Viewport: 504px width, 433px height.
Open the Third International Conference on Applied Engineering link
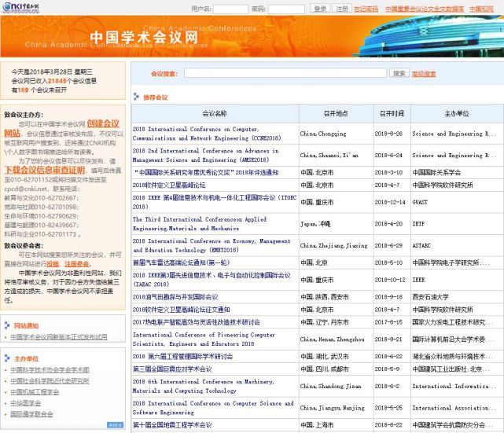point(200,224)
